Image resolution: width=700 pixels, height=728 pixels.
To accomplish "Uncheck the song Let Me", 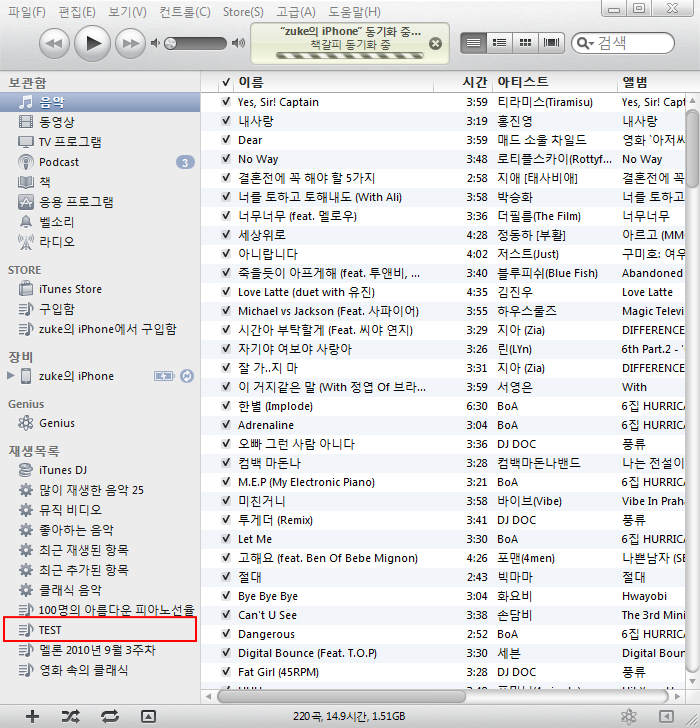I will (226, 539).
